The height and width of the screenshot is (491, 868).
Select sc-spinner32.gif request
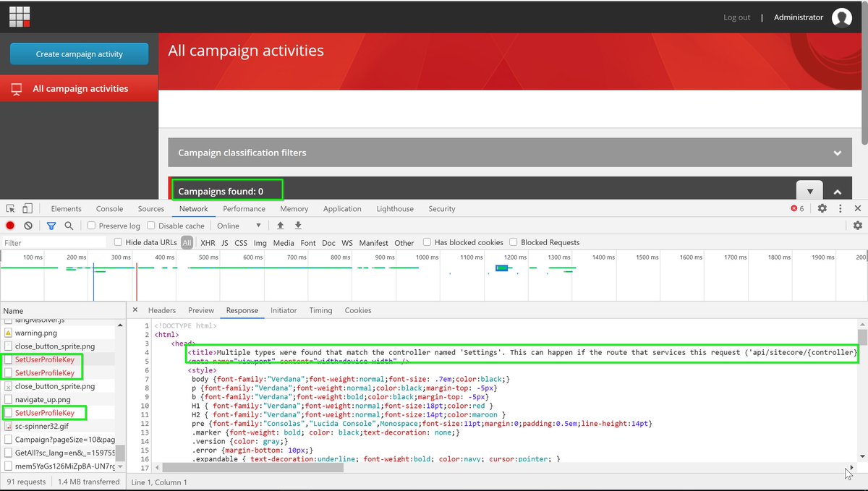tap(41, 426)
